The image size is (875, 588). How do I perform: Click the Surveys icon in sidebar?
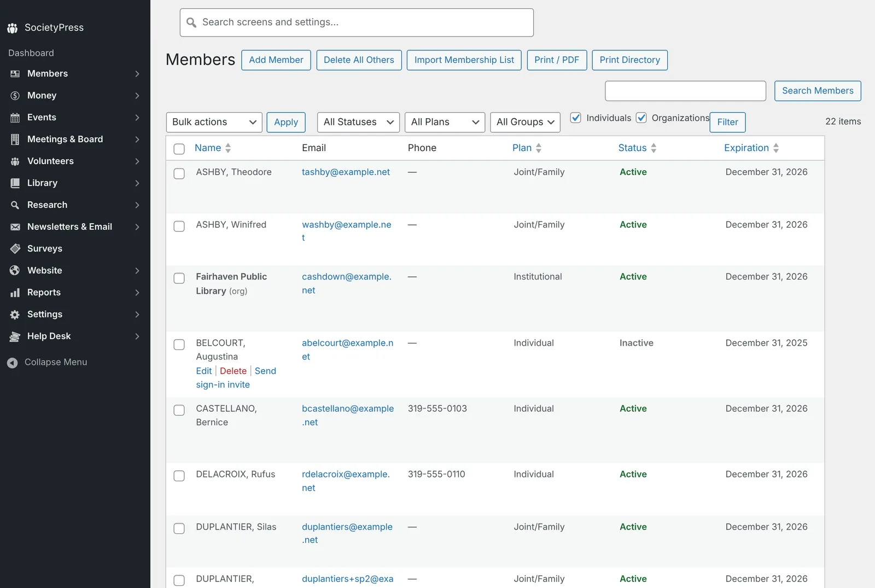15,249
